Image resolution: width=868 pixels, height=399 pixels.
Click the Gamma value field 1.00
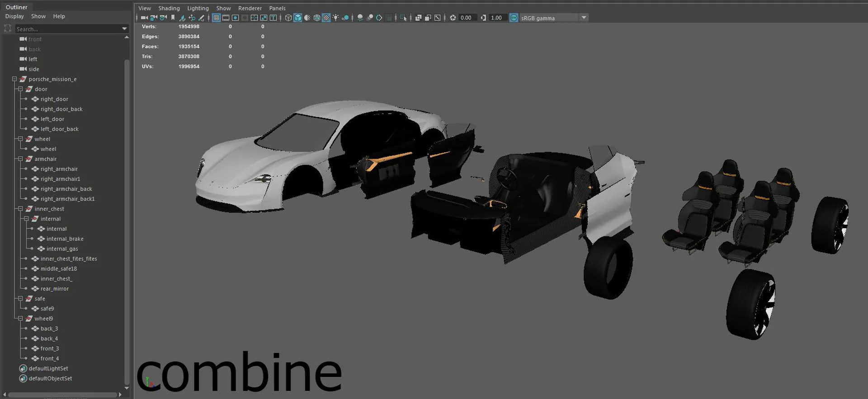(x=498, y=18)
